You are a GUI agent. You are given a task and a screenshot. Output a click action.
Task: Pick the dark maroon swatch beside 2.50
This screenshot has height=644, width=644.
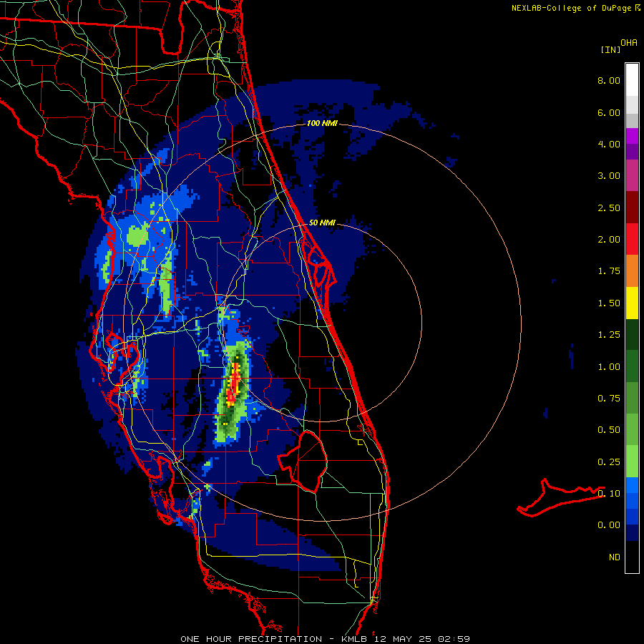tap(632, 208)
